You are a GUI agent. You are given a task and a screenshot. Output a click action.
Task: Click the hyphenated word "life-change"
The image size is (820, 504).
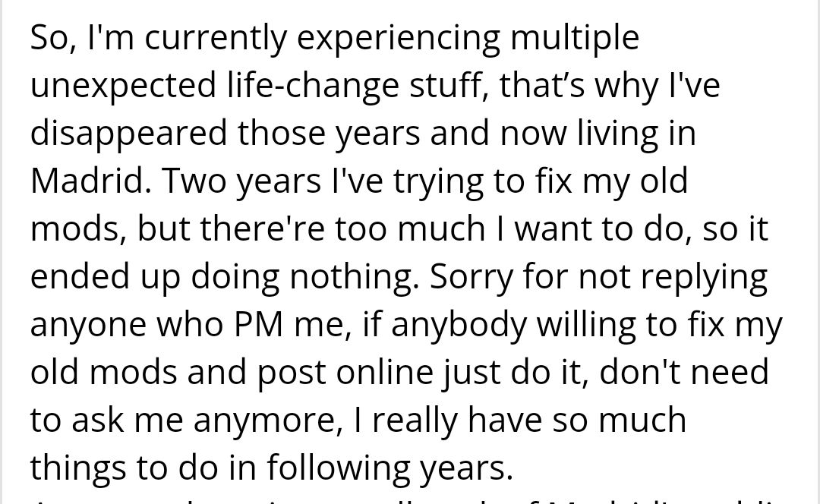pos(312,87)
